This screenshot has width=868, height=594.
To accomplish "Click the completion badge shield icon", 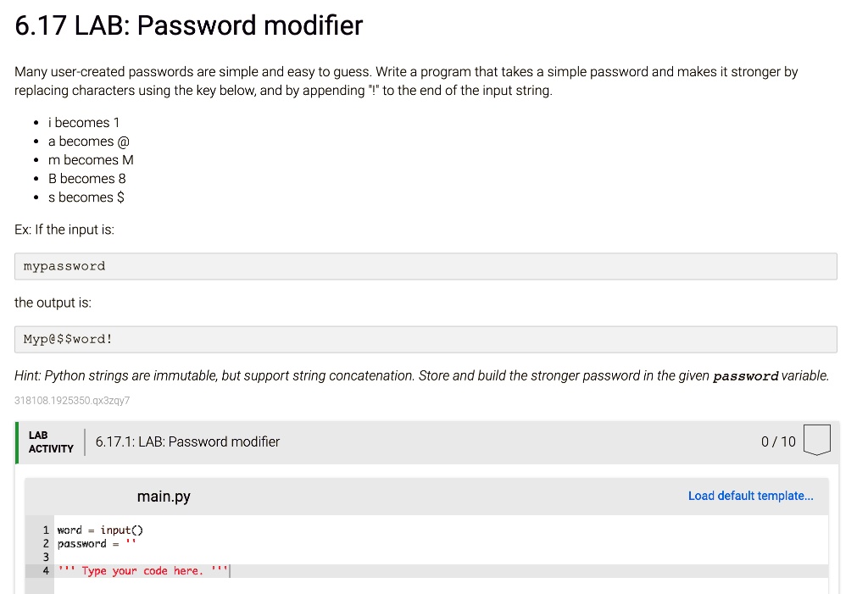I will coord(816,440).
